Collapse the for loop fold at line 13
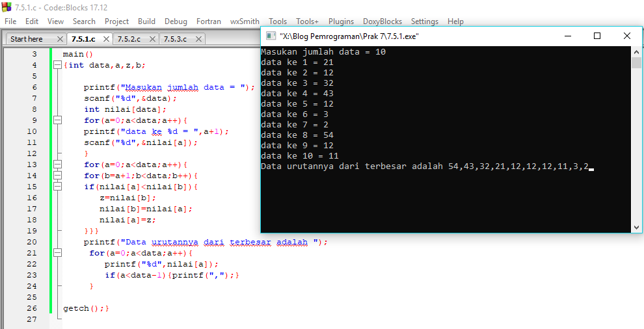Viewport: 644px width, 329px height. (57, 164)
